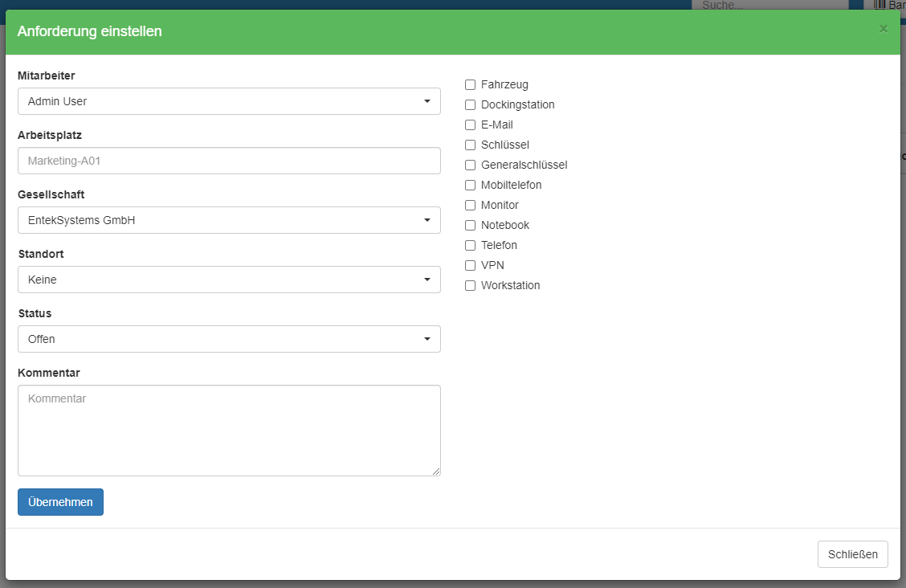
Task: Check the Monitor option
Action: pyautogui.click(x=471, y=205)
